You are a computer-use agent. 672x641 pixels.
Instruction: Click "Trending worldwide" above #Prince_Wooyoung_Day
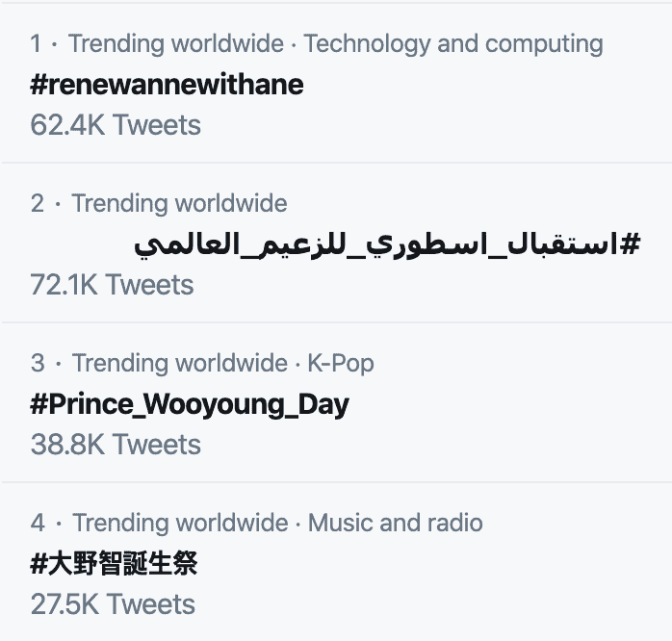pyautogui.click(x=179, y=364)
